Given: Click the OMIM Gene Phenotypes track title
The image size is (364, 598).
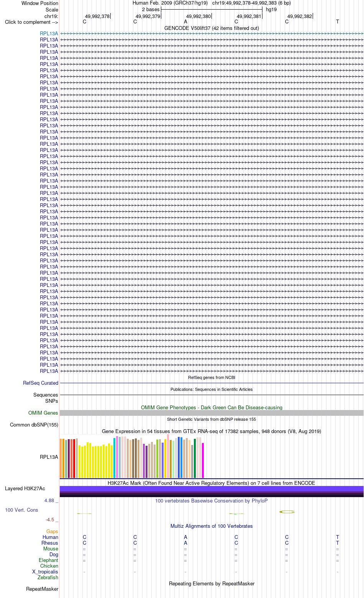Looking at the screenshot, I should [x=212, y=407].
